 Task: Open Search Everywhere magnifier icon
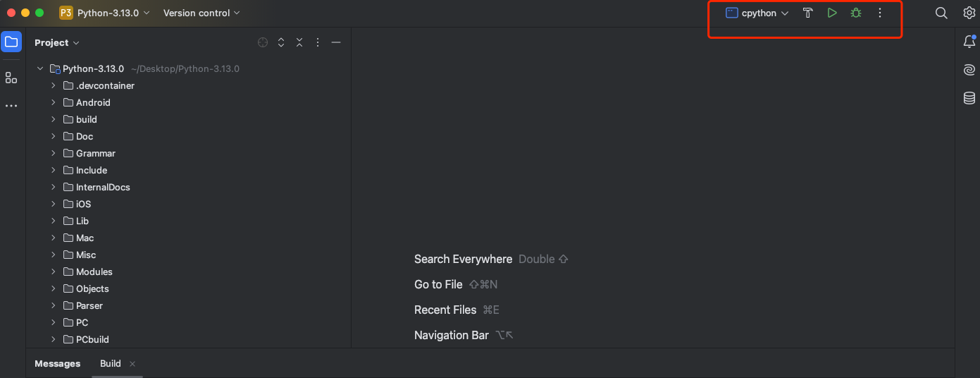(941, 13)
